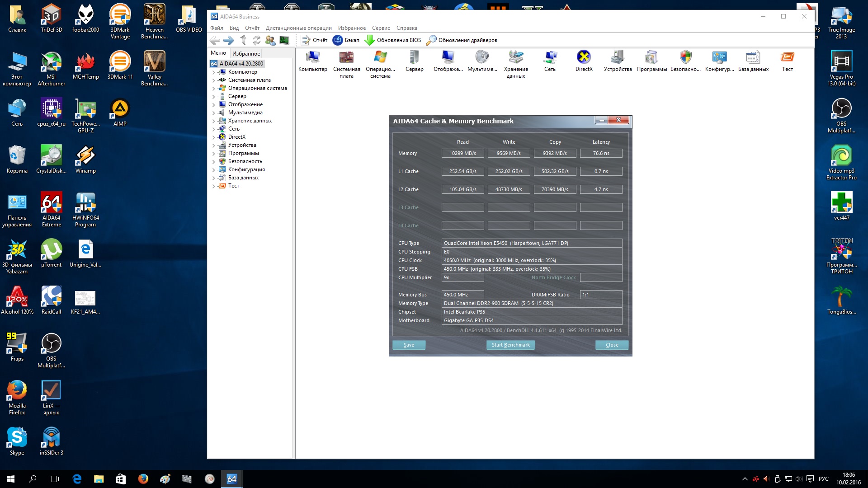Click the Save button in benchmark dialog

tap(409, 345)
